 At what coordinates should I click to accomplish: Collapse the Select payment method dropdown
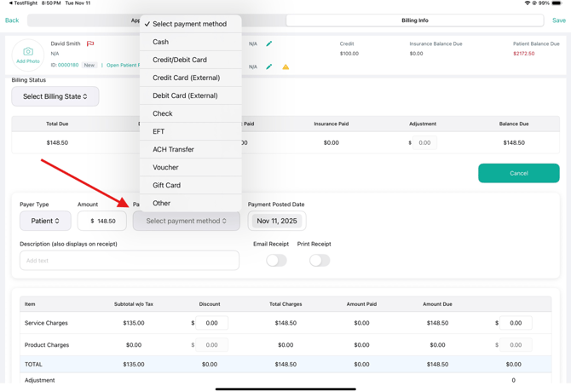click(186, 221)
